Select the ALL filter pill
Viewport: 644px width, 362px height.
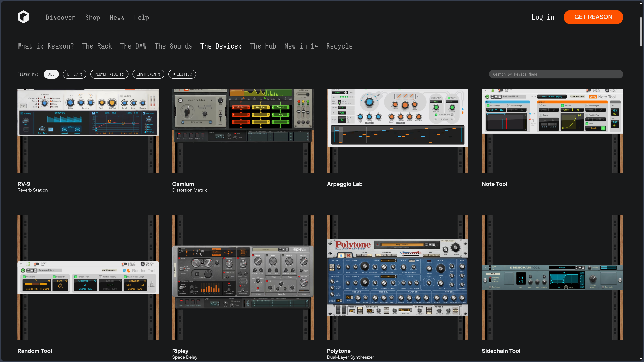51,74
